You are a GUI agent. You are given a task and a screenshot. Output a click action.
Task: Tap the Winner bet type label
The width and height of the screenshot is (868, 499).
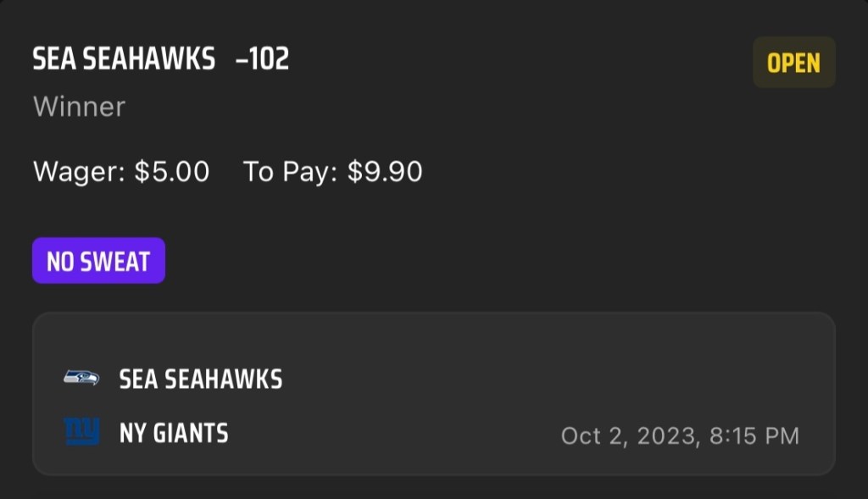coord(79,107)
